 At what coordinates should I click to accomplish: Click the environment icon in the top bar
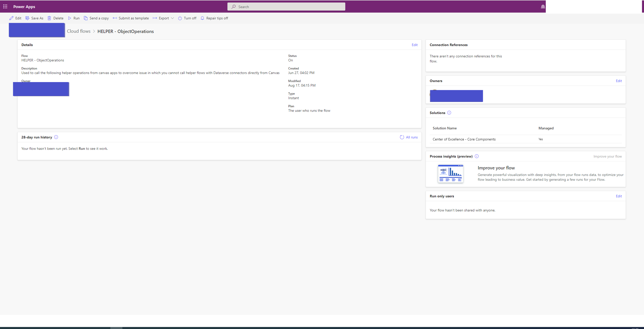click(543, 7)
